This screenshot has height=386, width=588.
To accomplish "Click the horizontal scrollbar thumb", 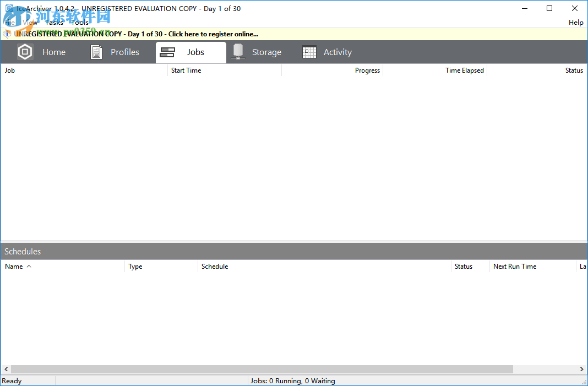I will click(x=262, y=369).
